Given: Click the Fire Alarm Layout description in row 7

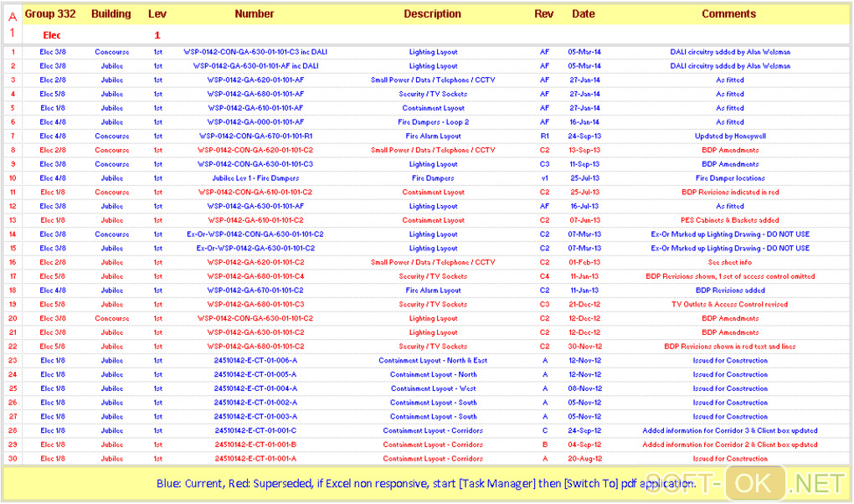Looking at the screenshot, I should [x=434, y=136].
